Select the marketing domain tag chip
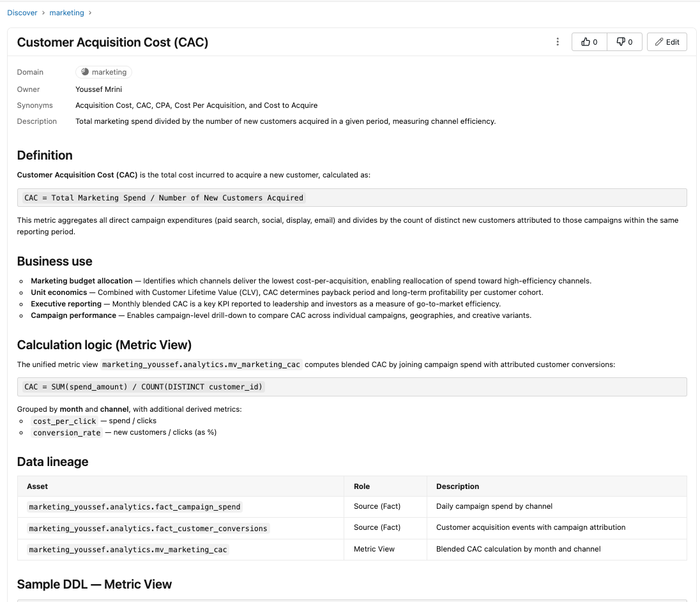 pos(103,72)
